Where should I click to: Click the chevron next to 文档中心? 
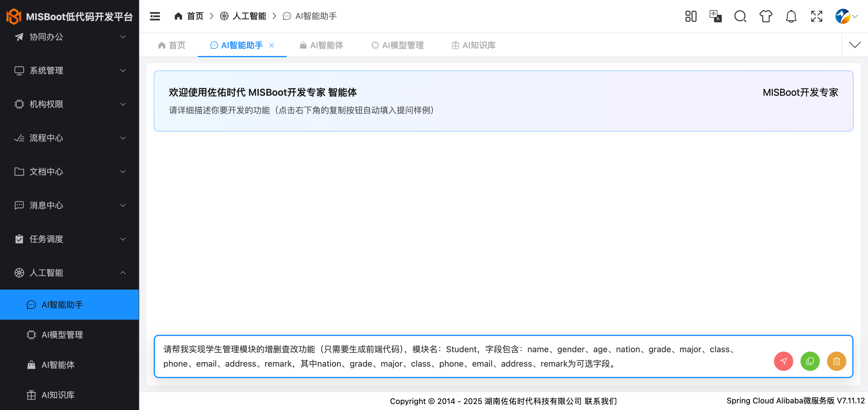[x=123, y=171]
